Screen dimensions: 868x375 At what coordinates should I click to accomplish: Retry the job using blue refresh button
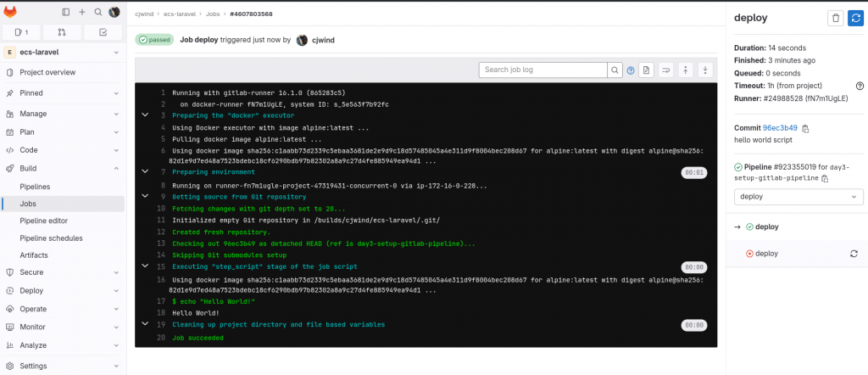[x=856, y=18]
